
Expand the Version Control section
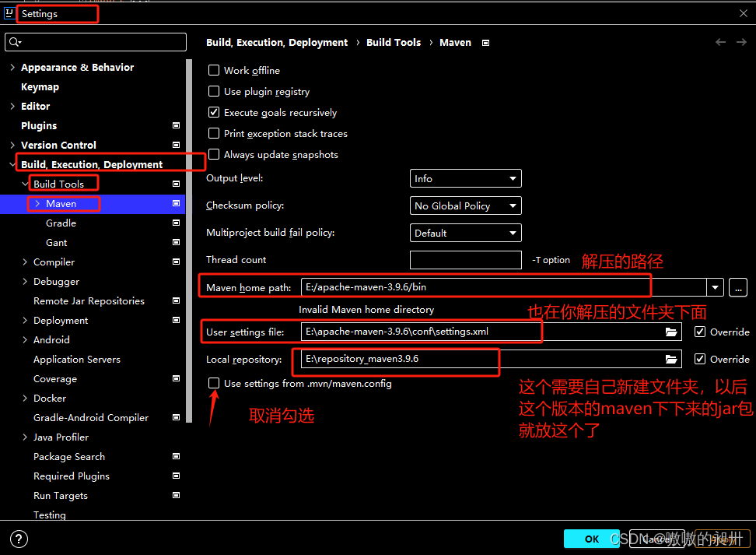(12, 145)
